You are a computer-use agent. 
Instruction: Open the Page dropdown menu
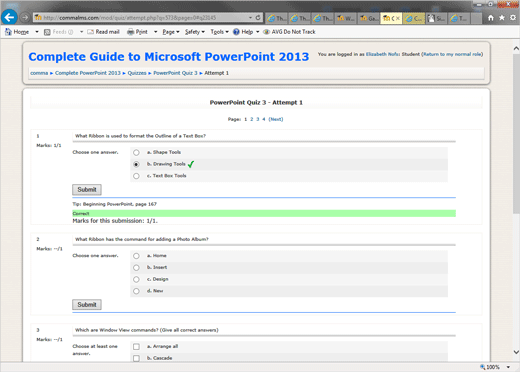(x=171, y=32)
